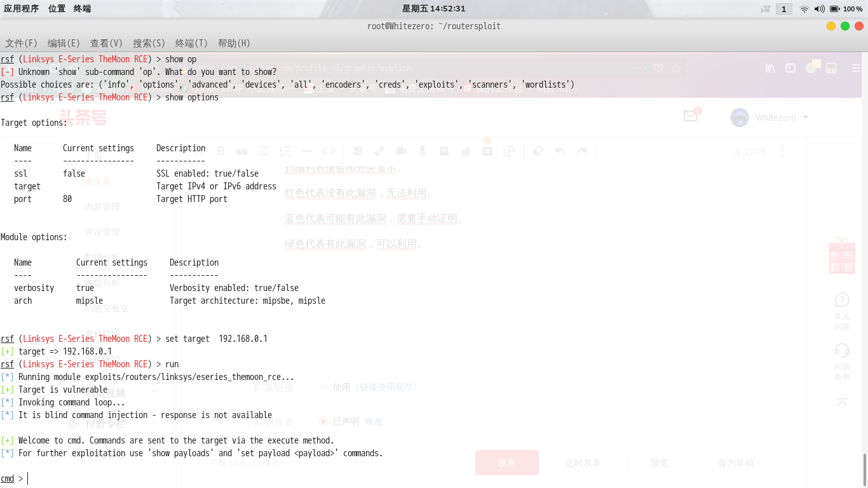Screen dimensions: 868x488
Task: Click the 'Possible choices are:' line
Action: point(287,85)
